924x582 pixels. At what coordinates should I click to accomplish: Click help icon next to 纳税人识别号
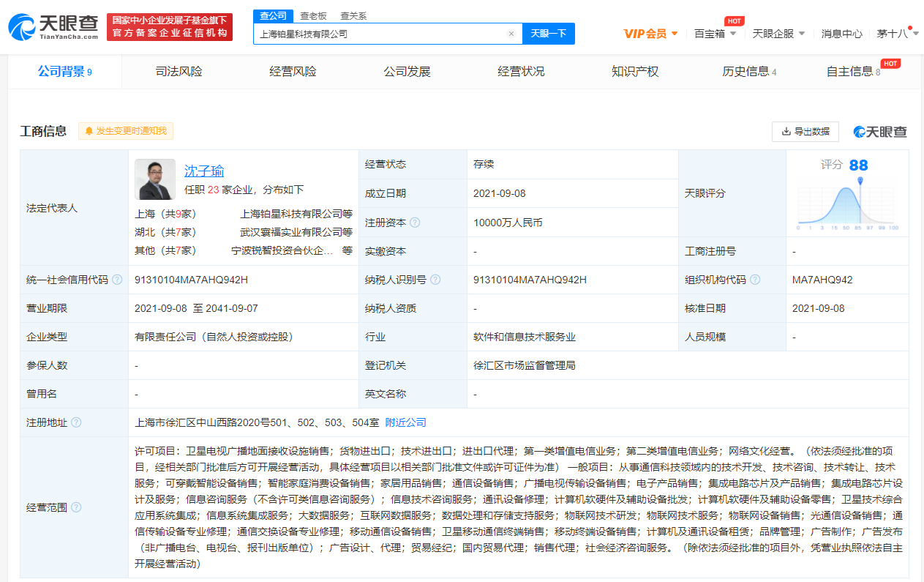[435, 280]
